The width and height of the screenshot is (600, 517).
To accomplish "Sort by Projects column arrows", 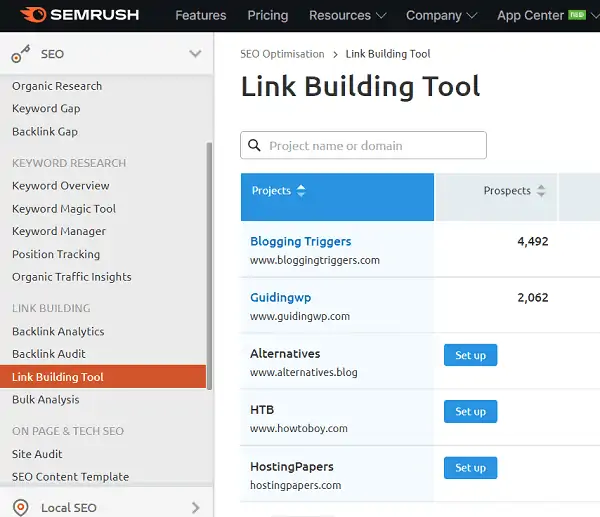I will pyautogui.click(x=301, y=191).
